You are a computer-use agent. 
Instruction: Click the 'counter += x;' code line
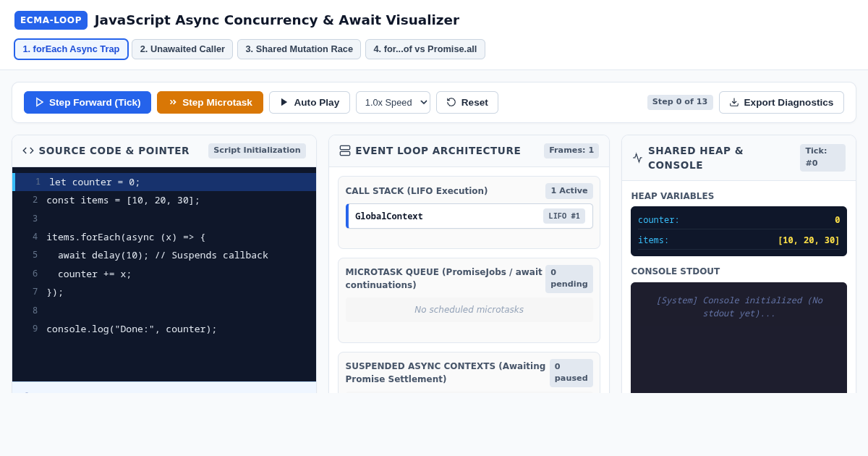tap(164, 274)
